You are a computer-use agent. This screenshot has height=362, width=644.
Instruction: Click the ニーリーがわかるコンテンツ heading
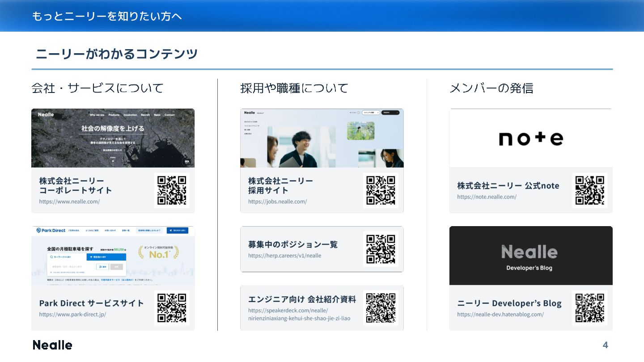coord(117,54)
